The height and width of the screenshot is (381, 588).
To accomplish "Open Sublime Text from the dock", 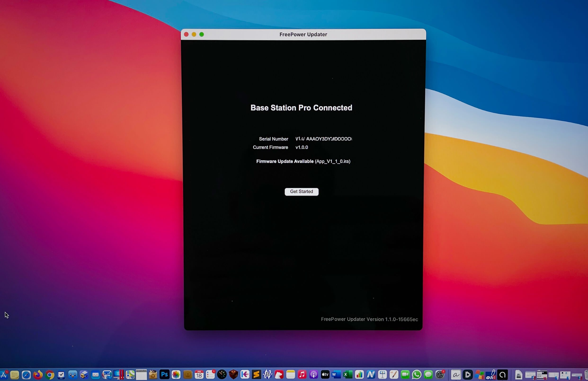I will tap(256, 375).
